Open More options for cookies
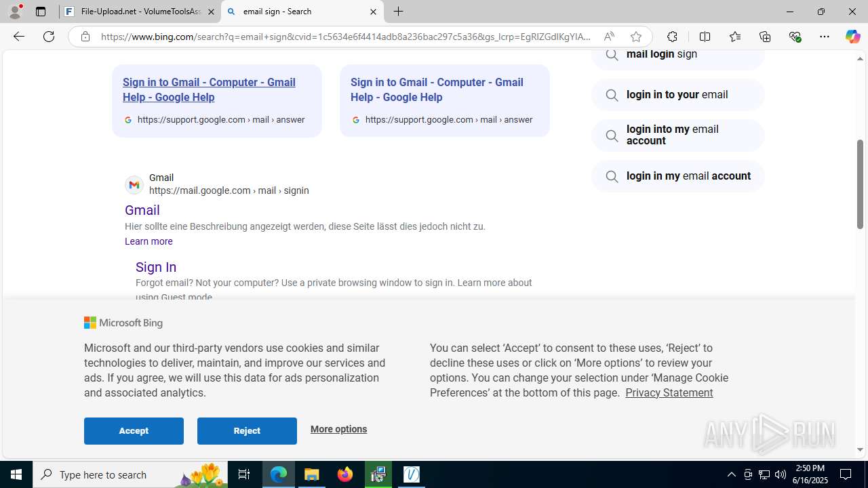 [338, 429]
